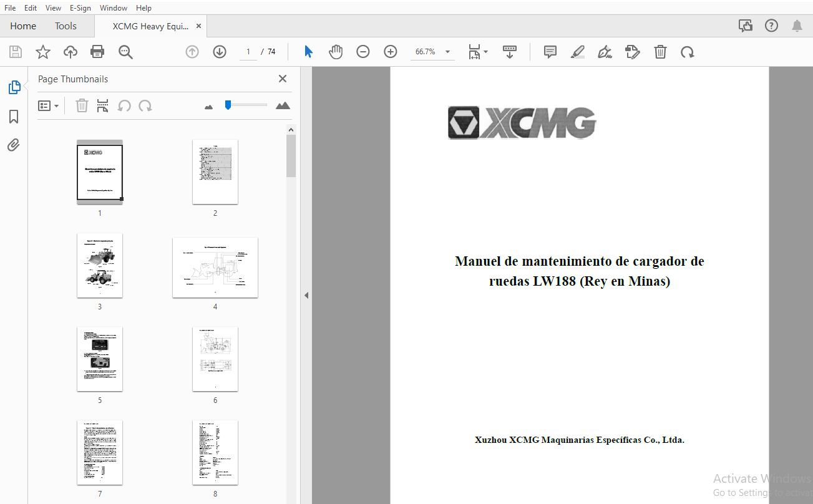This screenshot has height=504, width=813.
Task: Click the Edit PDF page icon
Action: [x=633, y=52]
